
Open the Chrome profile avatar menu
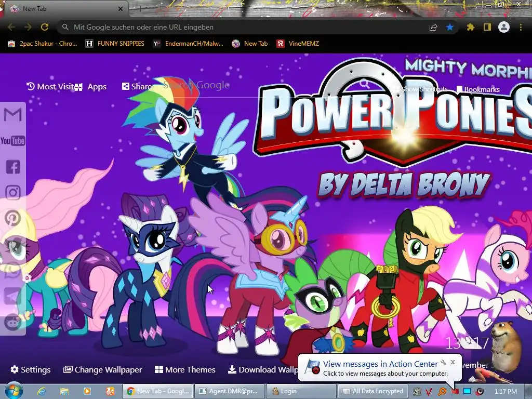[504, 27]
